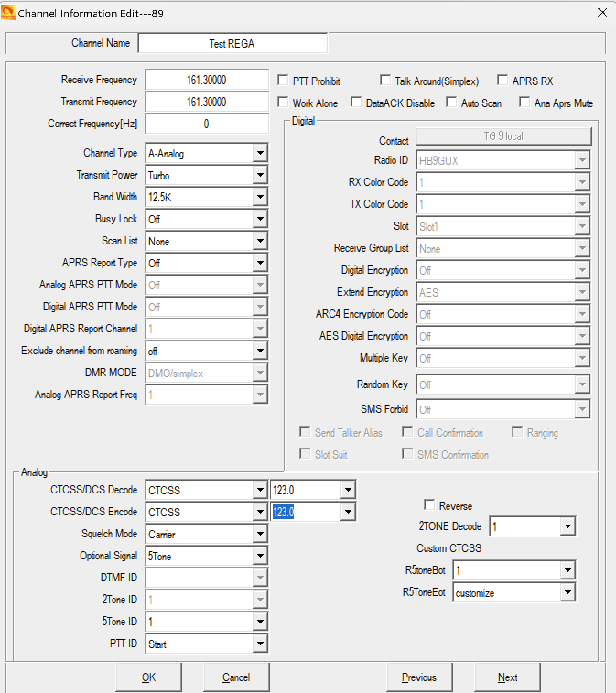The width and height of the screenshot is (616, 693).
Task: Go to the Next channel
Action: pos(507,677)
